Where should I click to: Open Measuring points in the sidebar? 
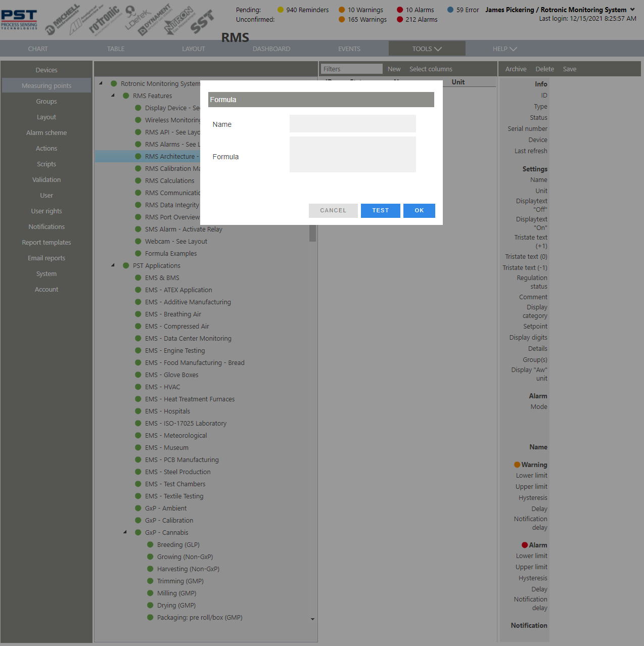(47, 85)
